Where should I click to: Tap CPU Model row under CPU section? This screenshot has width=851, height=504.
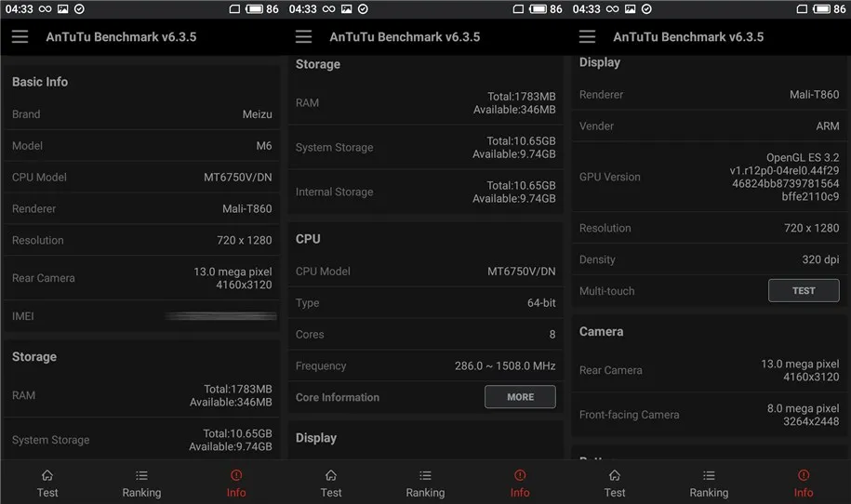point(426,272)
